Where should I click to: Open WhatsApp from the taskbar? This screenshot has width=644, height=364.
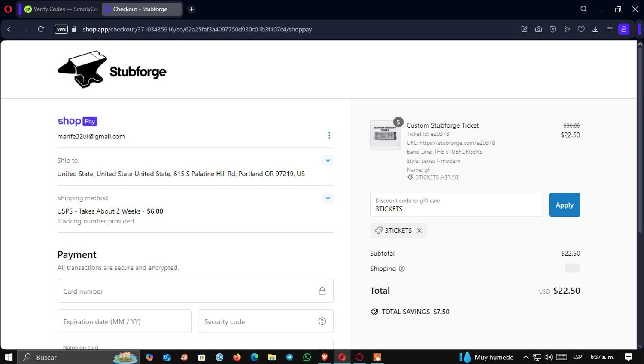[307, 357]
